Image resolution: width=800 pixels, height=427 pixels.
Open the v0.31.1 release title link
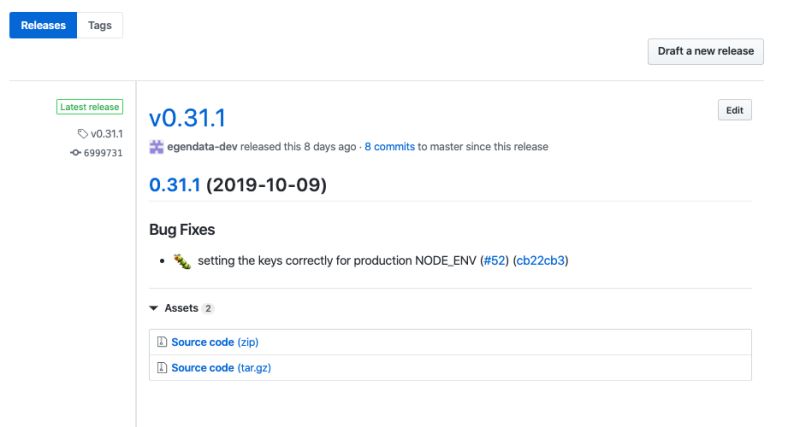[187, 118]
